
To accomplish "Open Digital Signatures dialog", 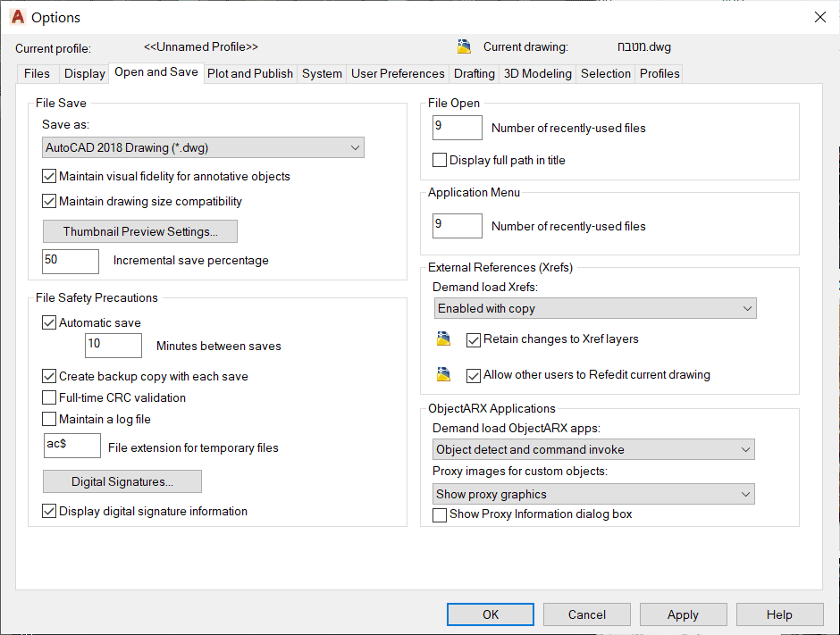I will pos(122,482).
